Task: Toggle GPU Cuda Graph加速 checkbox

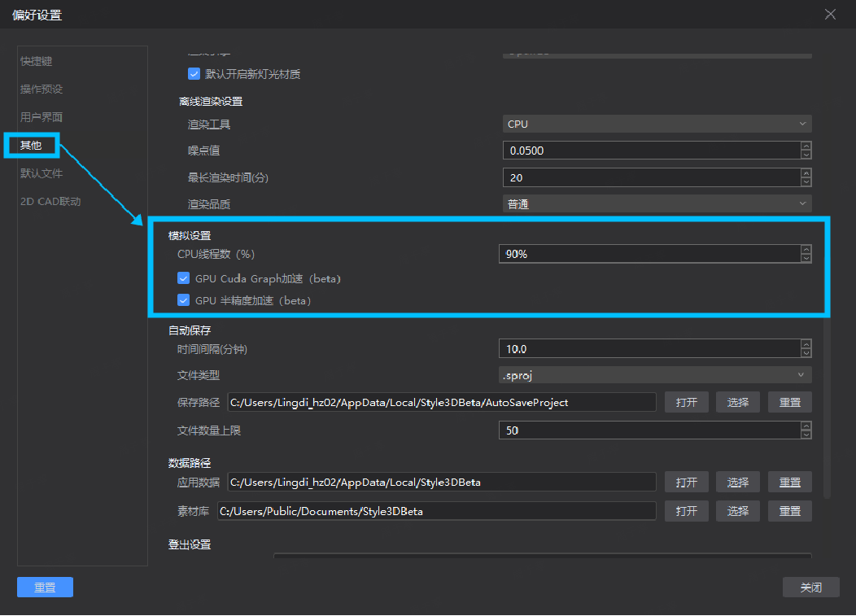Action: 184,278
